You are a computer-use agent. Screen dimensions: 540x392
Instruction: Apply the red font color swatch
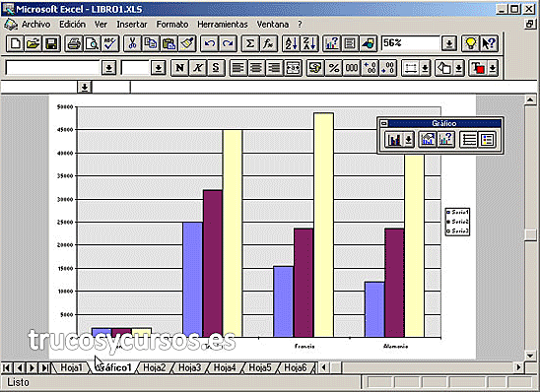478,68
